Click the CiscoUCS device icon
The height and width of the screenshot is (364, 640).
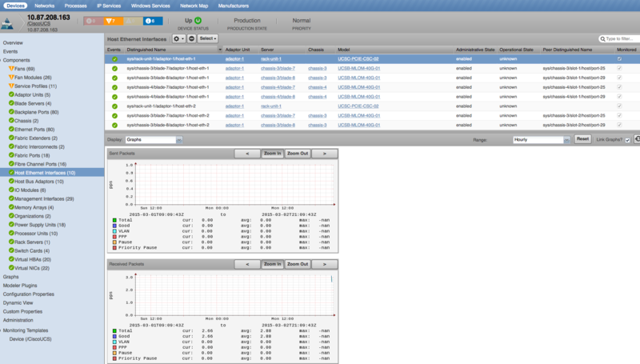coord(7,23)
